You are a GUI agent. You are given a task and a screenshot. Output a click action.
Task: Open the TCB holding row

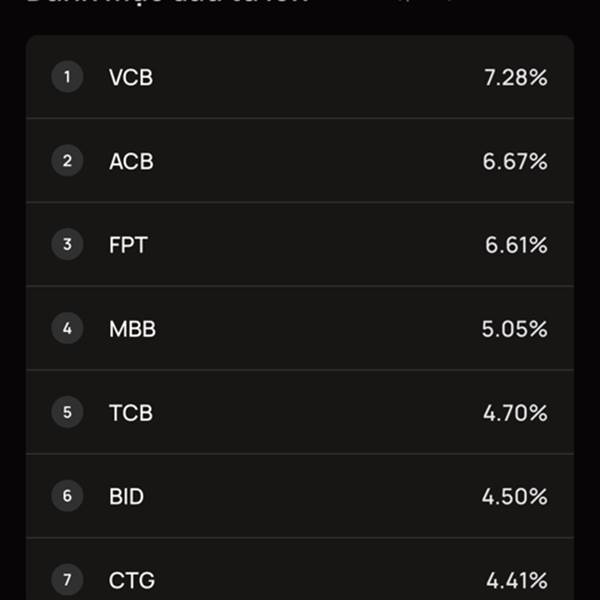tap(300, 412)
